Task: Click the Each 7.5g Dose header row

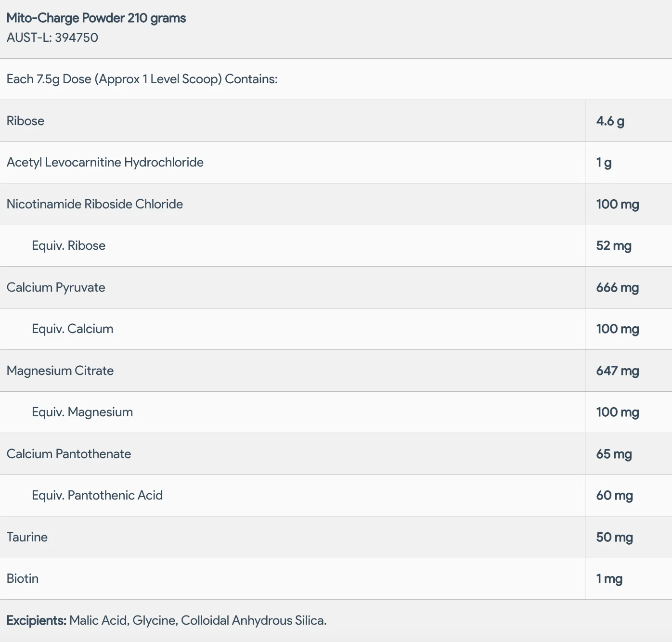Action: (x=336, y=79)
